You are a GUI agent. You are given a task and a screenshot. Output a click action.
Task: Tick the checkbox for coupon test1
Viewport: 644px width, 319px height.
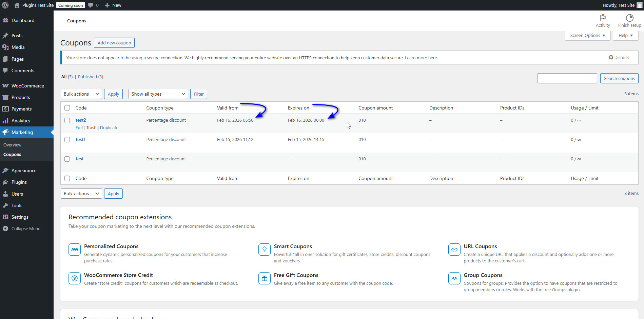pyautogui.click(x=67, y=140)
